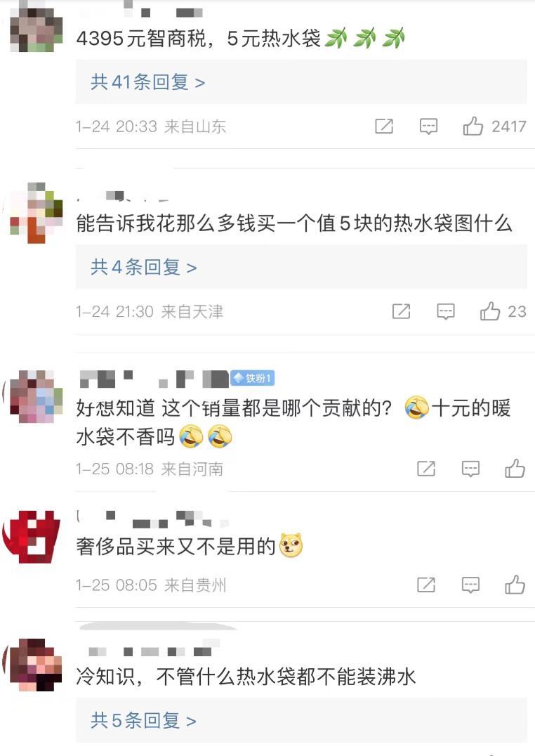Open the red avatar of 奢侈品 commenter
The height and width of the screenshot is (756, 535).
point(32,537)
